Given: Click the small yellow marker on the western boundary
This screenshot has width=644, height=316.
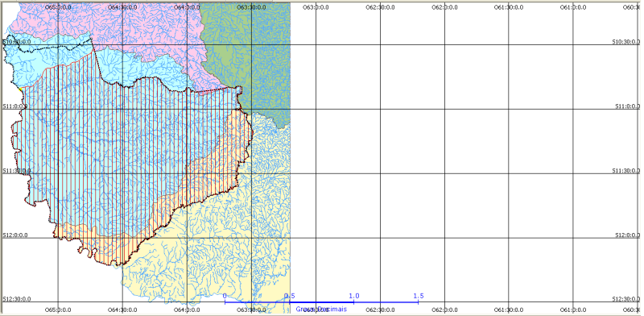Looking at the screenshot, I should point(19,89).
